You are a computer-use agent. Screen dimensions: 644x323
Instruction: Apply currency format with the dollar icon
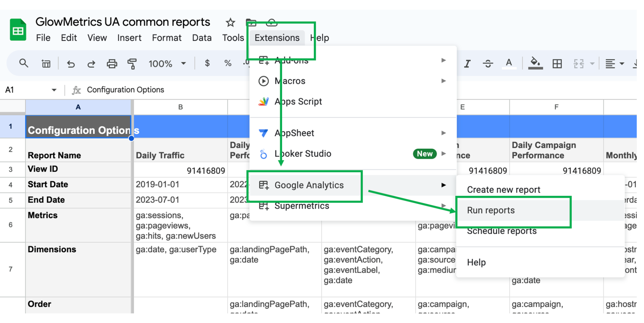(207, 63)
